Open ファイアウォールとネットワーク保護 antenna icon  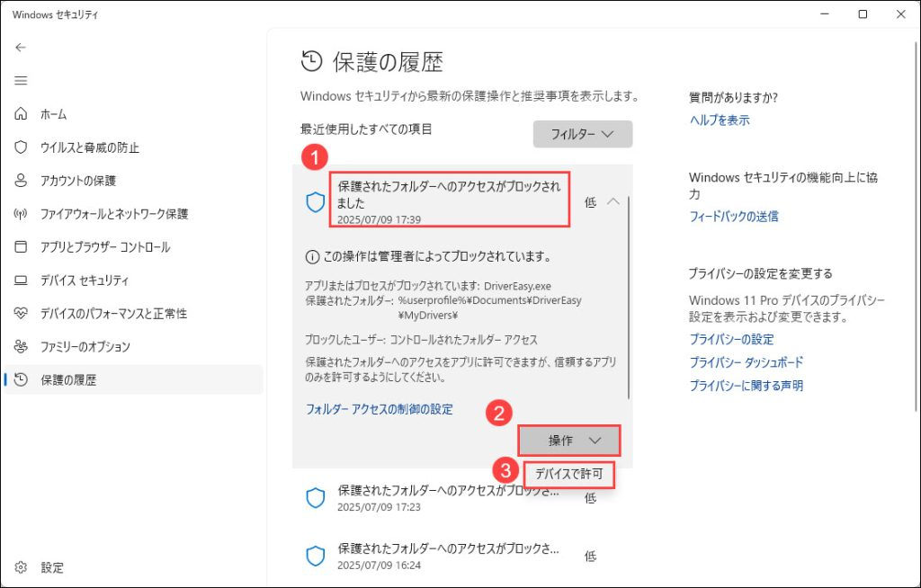point(21,214)
